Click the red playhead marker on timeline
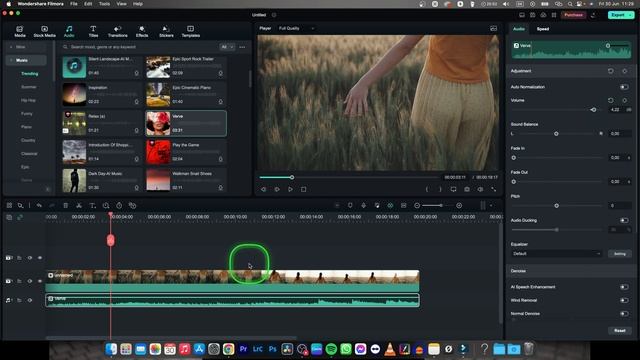The height and width of the screenshot is (360, 640). pyautogui.click(x=111, y=240)
